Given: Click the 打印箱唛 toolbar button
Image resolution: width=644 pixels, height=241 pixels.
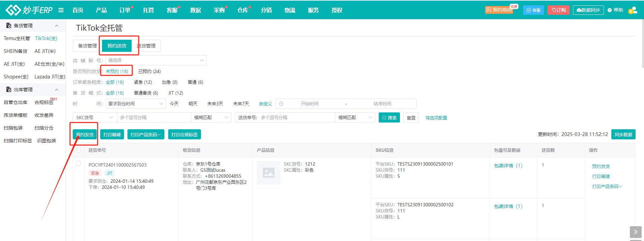Looking at the screenshot, I should 112,135.
